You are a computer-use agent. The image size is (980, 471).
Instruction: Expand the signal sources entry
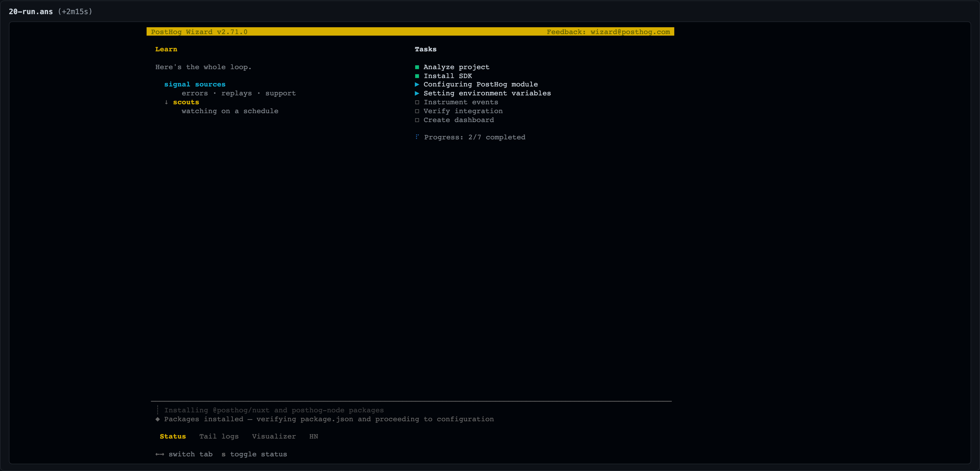click(195, 84)
